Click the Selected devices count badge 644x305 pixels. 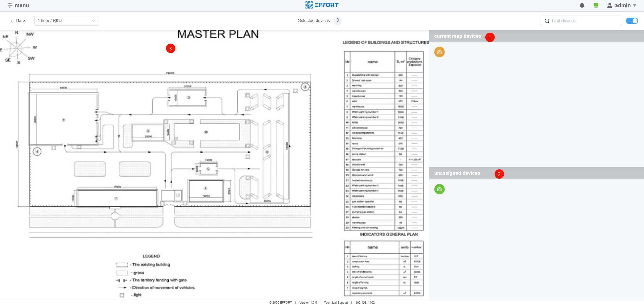(x=337, y=20)
